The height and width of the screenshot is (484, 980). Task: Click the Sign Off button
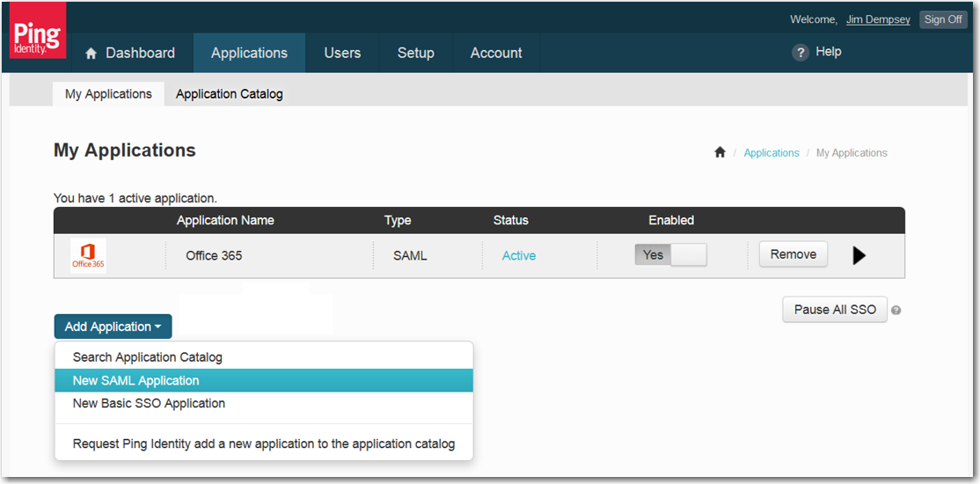point(943,19)
